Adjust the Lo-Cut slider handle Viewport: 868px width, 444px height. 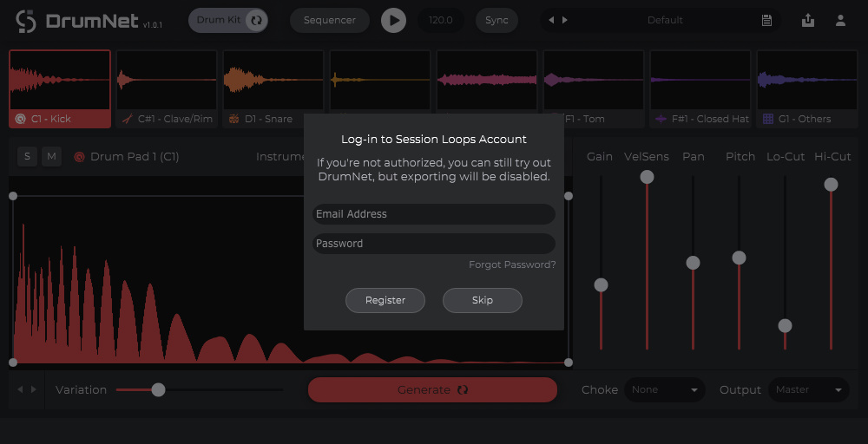tap(785, 326)
